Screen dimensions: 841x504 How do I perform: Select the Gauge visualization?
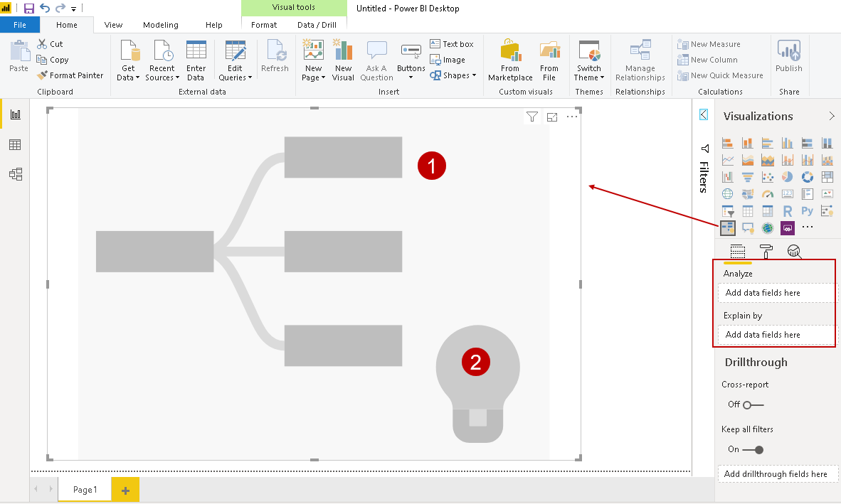[x=767, y=193]
